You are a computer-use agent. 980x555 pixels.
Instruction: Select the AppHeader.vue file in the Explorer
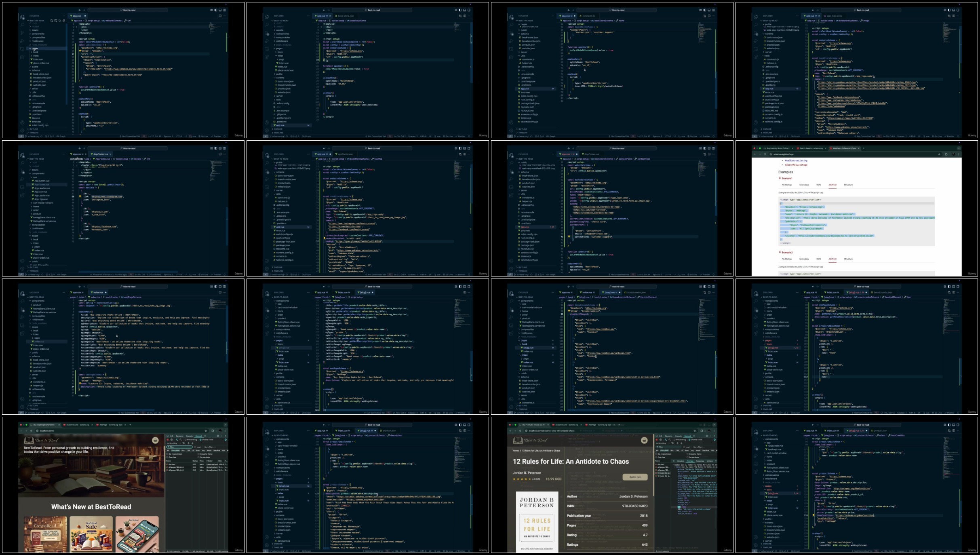coord(42,188)
